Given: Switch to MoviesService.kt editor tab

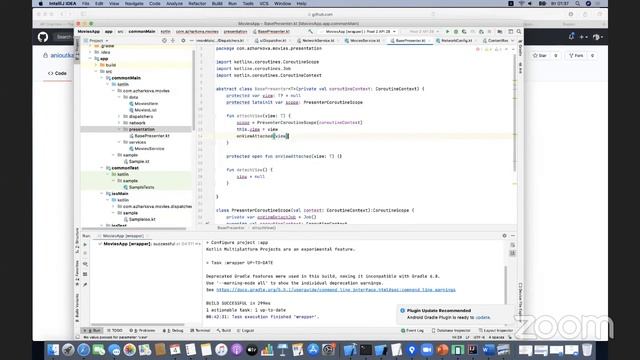Looking at the screenshot, I should (362, 40).
